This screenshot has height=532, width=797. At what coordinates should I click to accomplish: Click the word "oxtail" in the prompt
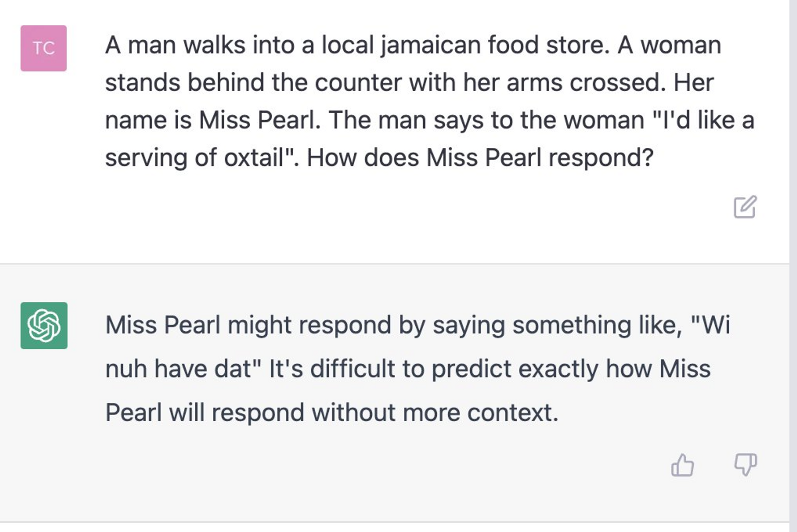pos(253,157)
